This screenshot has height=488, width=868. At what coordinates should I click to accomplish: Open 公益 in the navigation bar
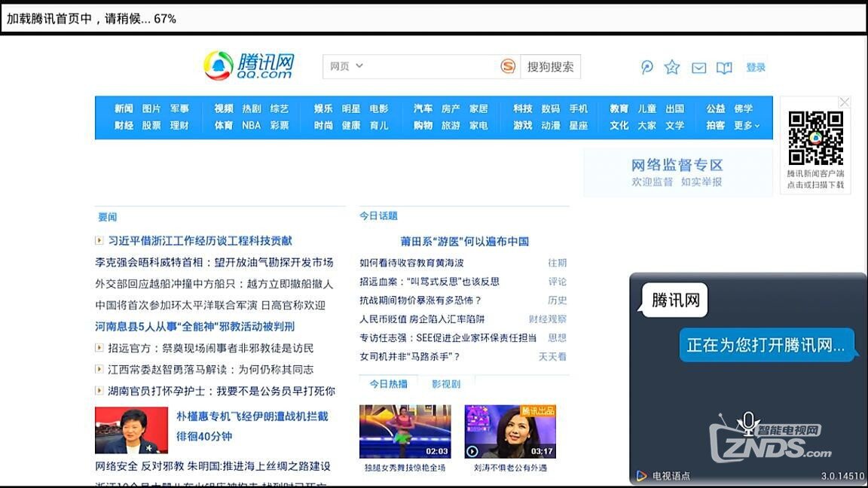pos(715,108)
